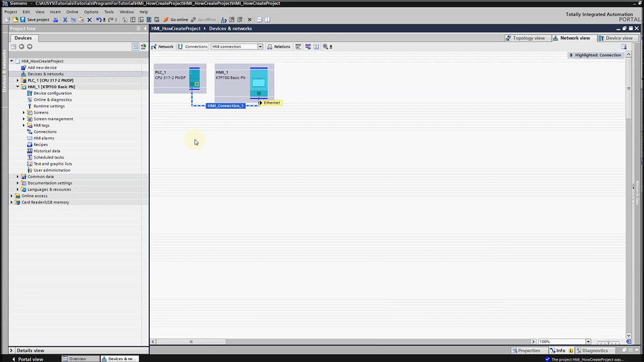This screenshot has height=362, width=644.
Task: Expand Documentation settings node
Action: pyautogui.click(x=18, y=183)
